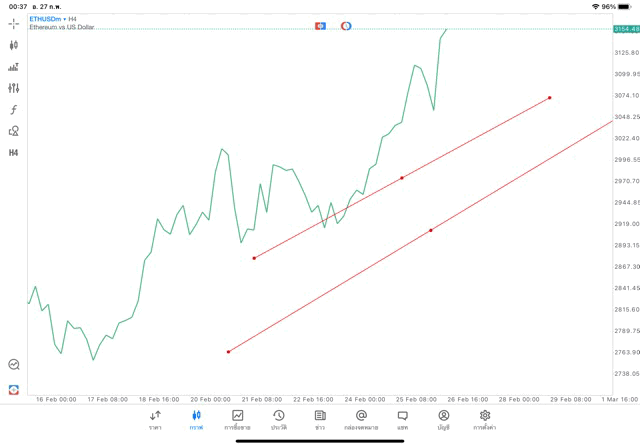This screenshot has height=447, width=640.
Task: Open the ประวัติ (History) tab
Action: (x=279, y=420)
